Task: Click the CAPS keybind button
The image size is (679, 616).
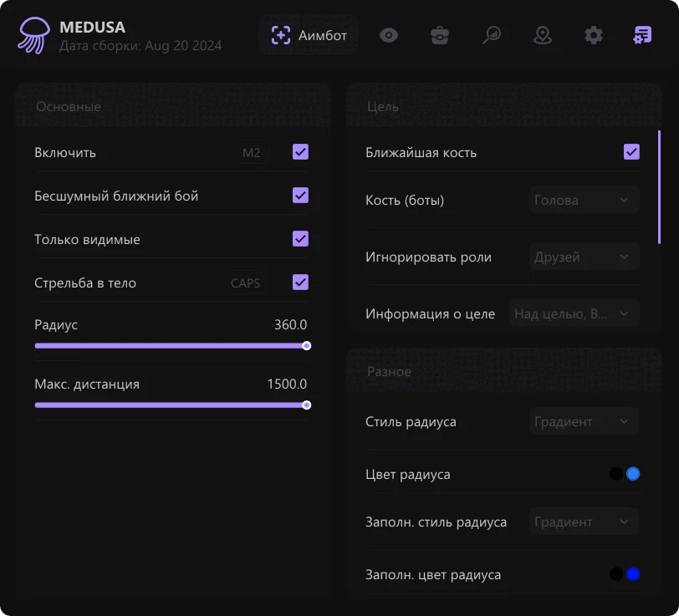Action: click(245, 283)
